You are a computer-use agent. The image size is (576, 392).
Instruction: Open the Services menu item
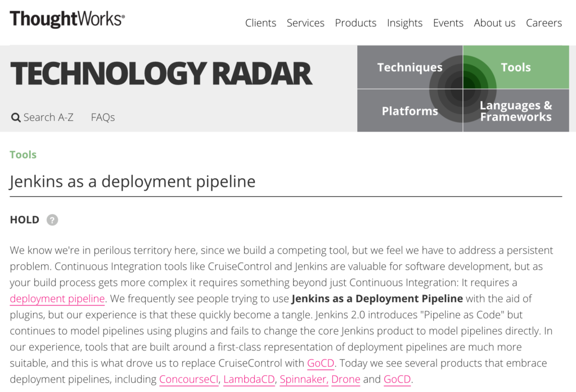pyautogui.click(x=305, y=23)
